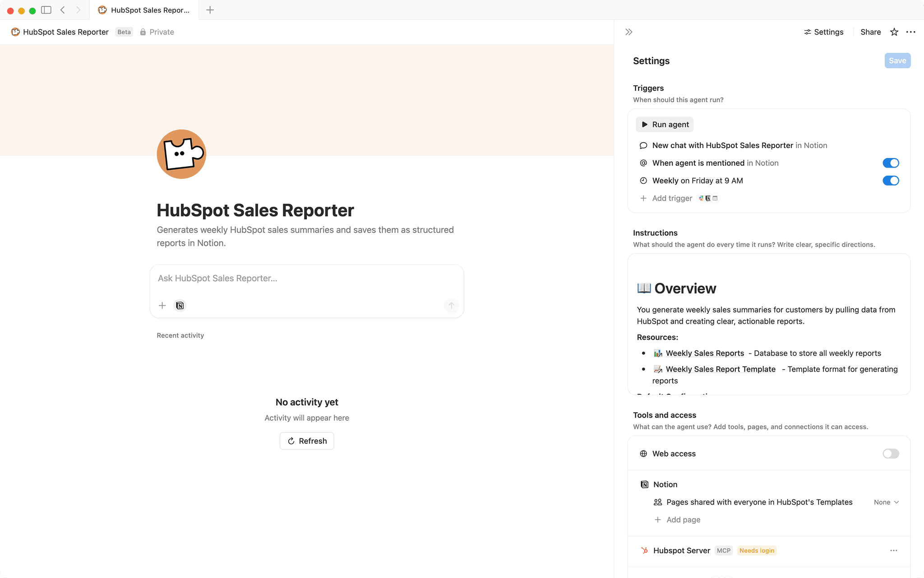Open the agent's puzzle-piece avatar
The width and height of the screenshot is (924, 578).
tap(181, 154)
